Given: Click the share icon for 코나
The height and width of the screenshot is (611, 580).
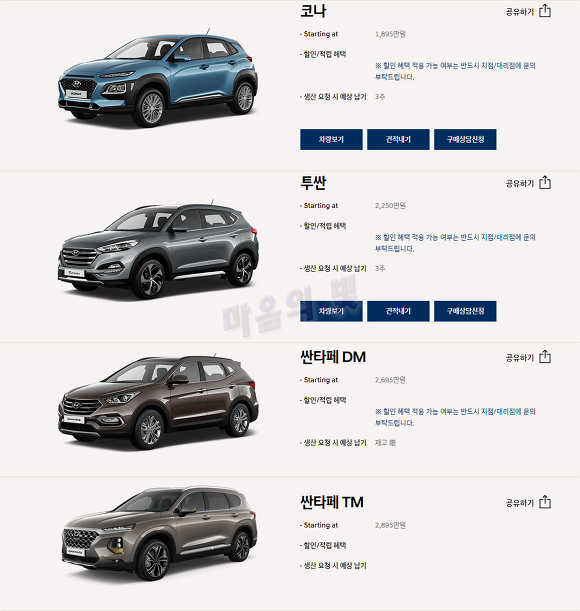Looking at the screenshot, I should (x=545, y=11).
